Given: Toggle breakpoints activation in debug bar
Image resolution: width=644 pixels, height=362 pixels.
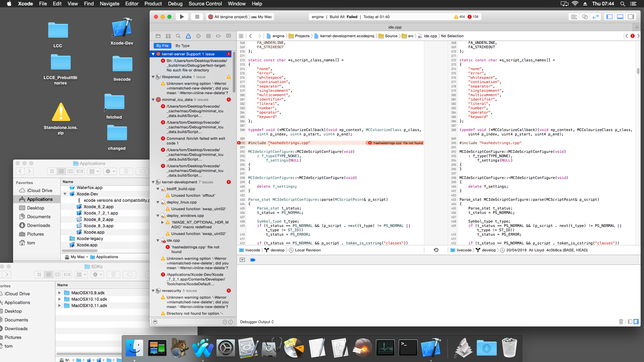Looking at the screenshot, I should (x=253, y=260).
